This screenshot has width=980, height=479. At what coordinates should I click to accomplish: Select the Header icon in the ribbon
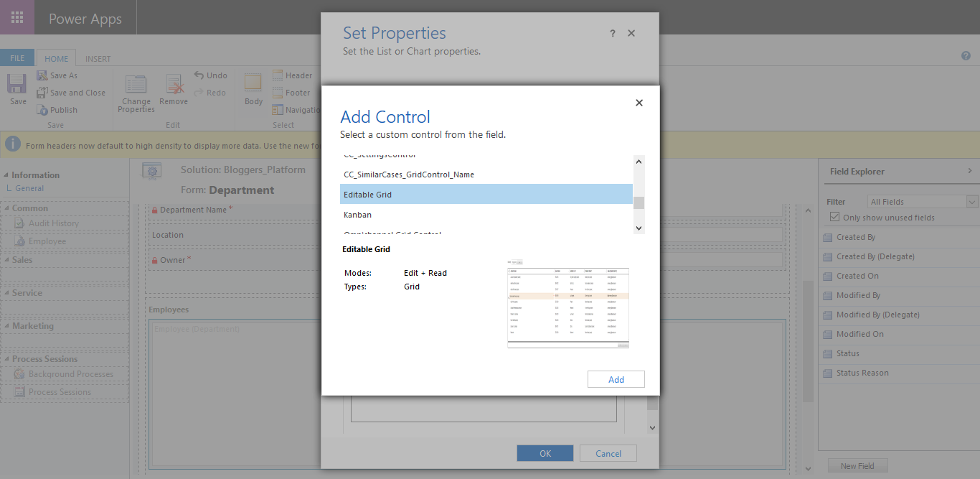click(x=278, y=75)
